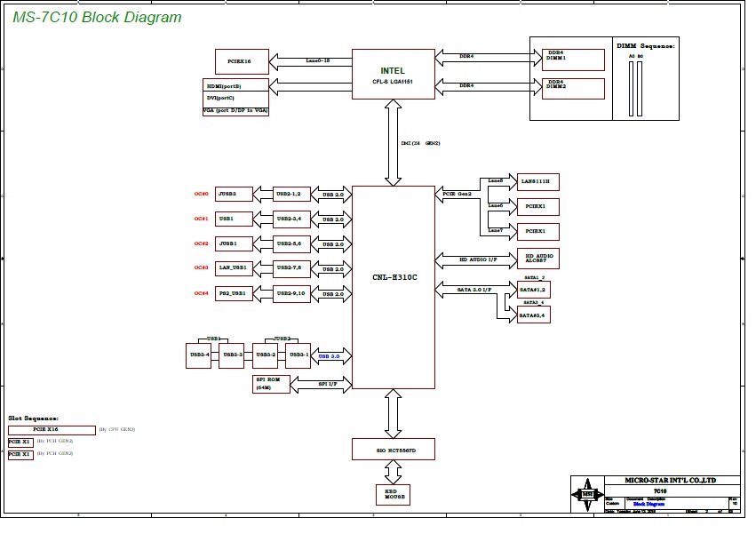
Task: Select the DDR4 DIMM2 memory block
Action: [573, 88]
